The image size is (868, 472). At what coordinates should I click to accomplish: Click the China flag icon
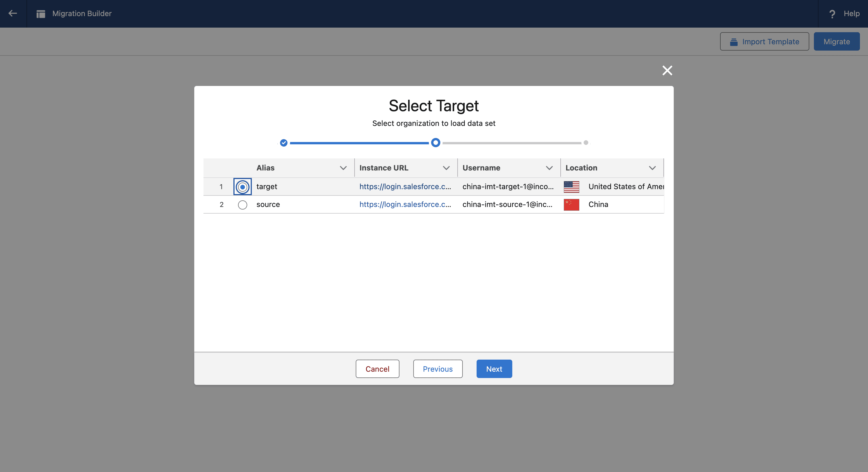click(x=571, y=205)
